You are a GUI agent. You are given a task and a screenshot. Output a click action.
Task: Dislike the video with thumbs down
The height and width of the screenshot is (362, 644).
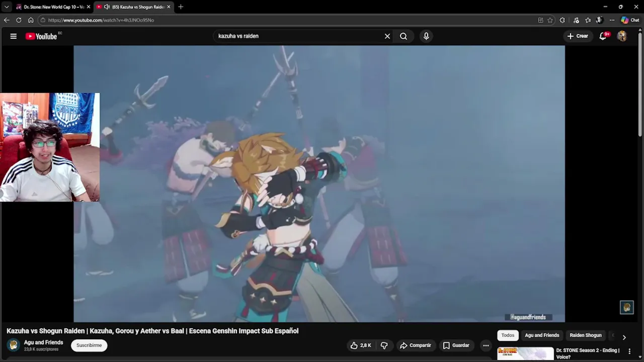click(384, 345)
